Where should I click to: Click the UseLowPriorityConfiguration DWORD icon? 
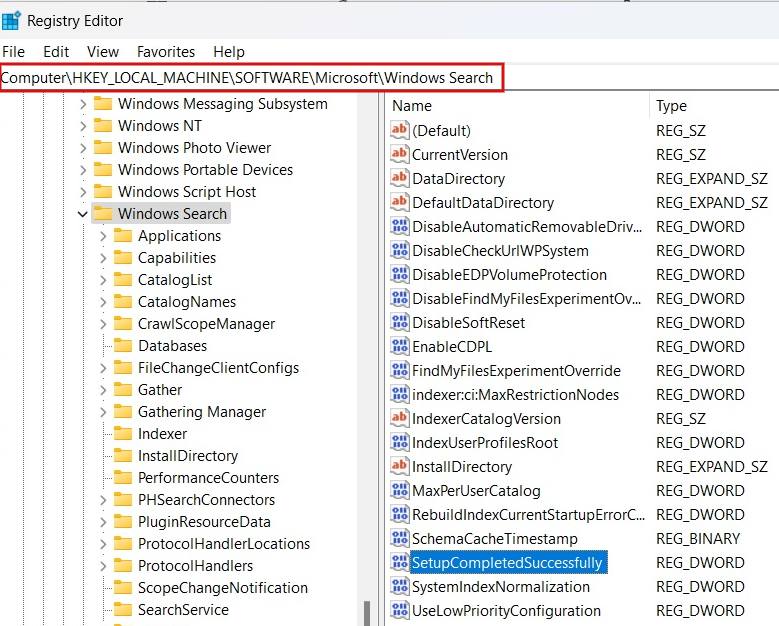(399, 610)
